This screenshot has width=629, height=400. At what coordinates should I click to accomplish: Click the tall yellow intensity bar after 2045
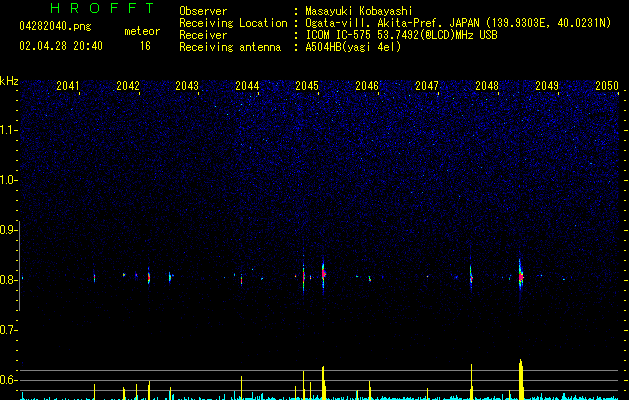tap(323, 383)
